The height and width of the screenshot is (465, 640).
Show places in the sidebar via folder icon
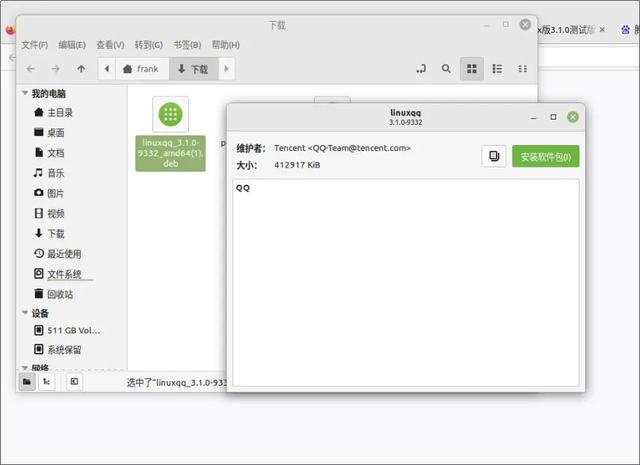(27, 382)
